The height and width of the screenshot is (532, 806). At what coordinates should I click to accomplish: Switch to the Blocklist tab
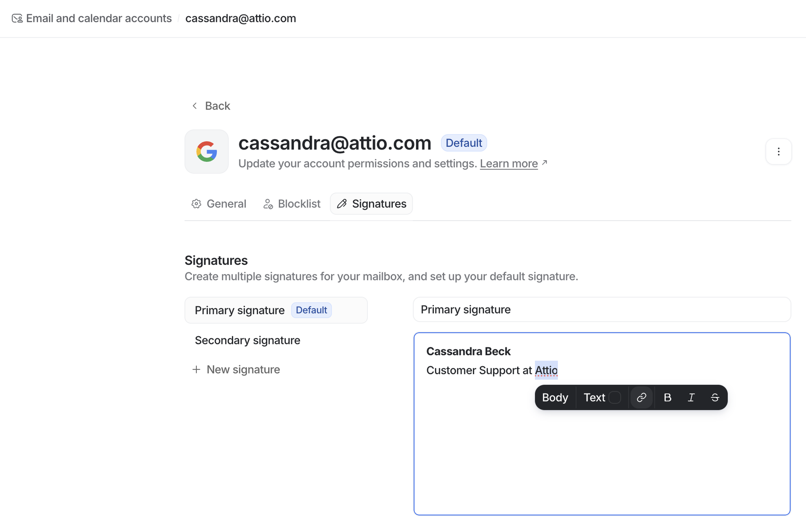click(292, 204)
